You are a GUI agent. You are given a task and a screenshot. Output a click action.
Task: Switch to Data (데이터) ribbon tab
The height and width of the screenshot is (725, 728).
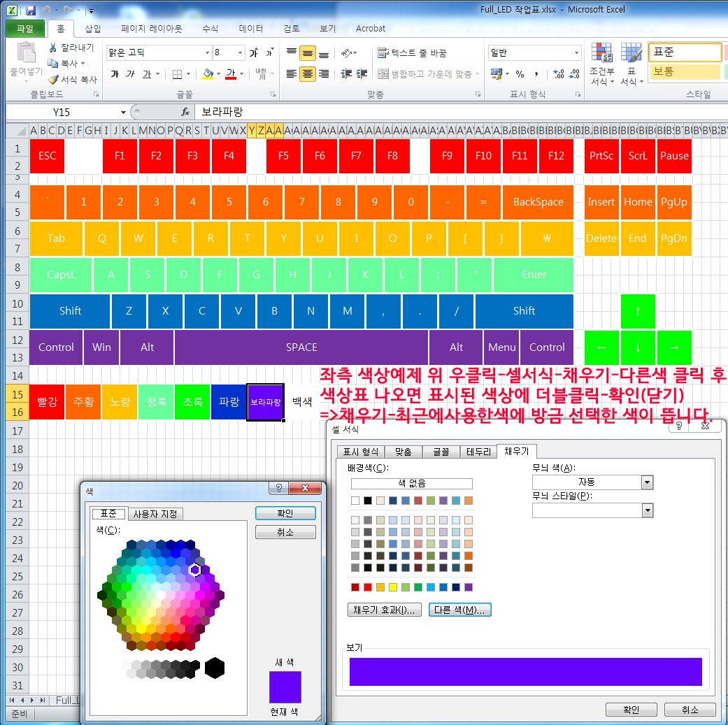pyautogui.click(x=251, y=28)
